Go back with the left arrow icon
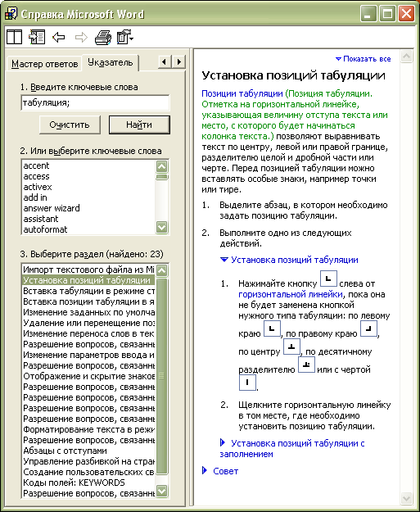Viewport: 420px width, 512px height. click(59, 37)
